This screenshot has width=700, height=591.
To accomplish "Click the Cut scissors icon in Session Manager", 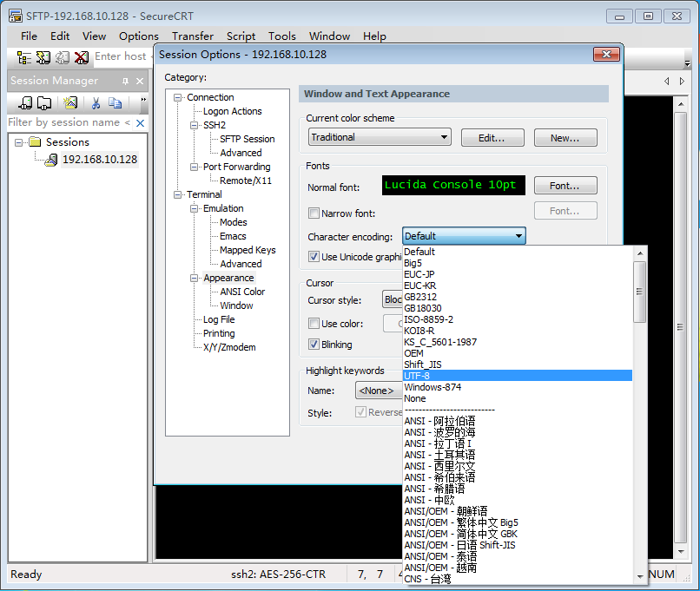I will click(96, 103).
